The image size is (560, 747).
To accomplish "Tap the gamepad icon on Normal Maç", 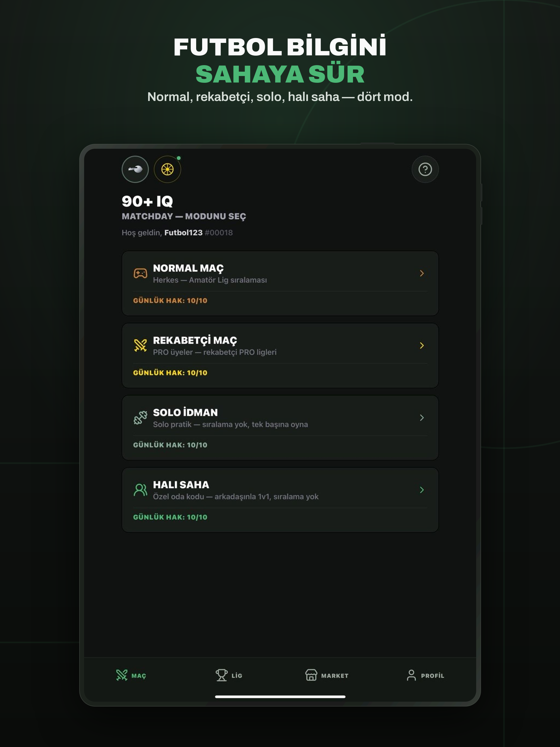I will click(x=141, y=273).
